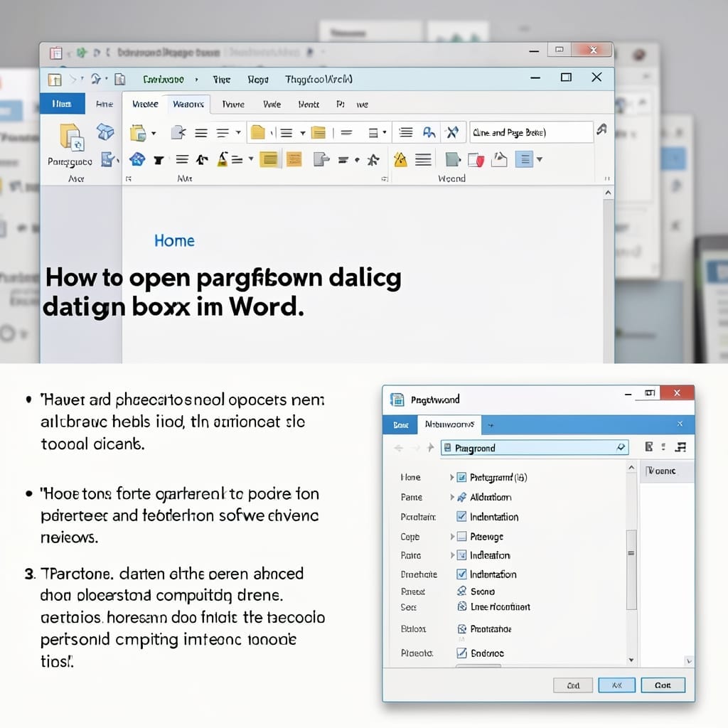Click the highlighter pen icon in ribbon
Image resolution: width=728 pixels, height=728 pixels.
tap(223, 159)
